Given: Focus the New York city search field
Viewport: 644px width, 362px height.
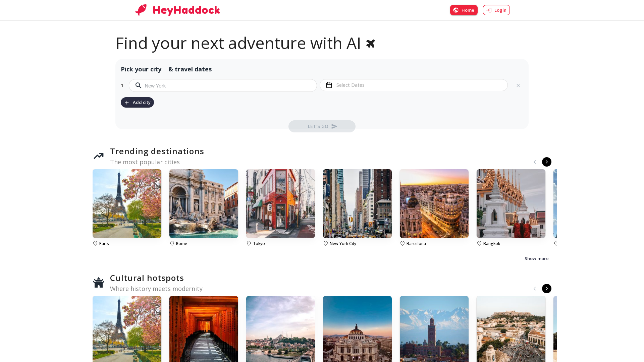Looking at the screenshot, I should (223, 85).
